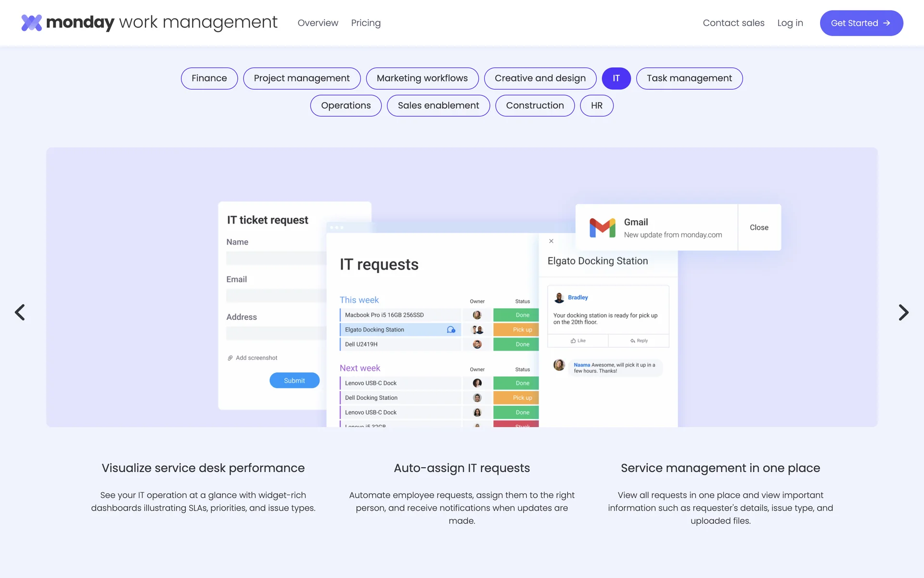Switch to Project management tab

(302, 79)
